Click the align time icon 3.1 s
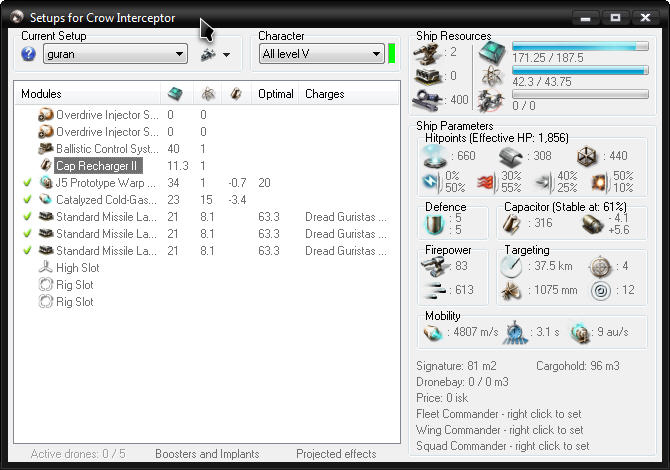The width and height of the screenshot is (670, 470). 515,332
